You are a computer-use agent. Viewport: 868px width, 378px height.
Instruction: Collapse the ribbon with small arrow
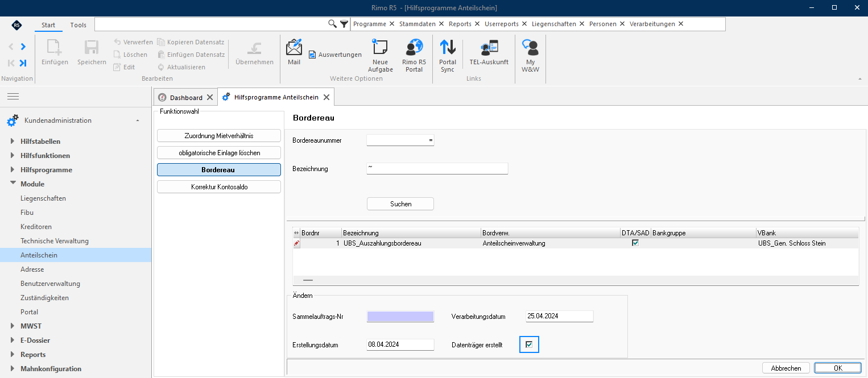859,78
